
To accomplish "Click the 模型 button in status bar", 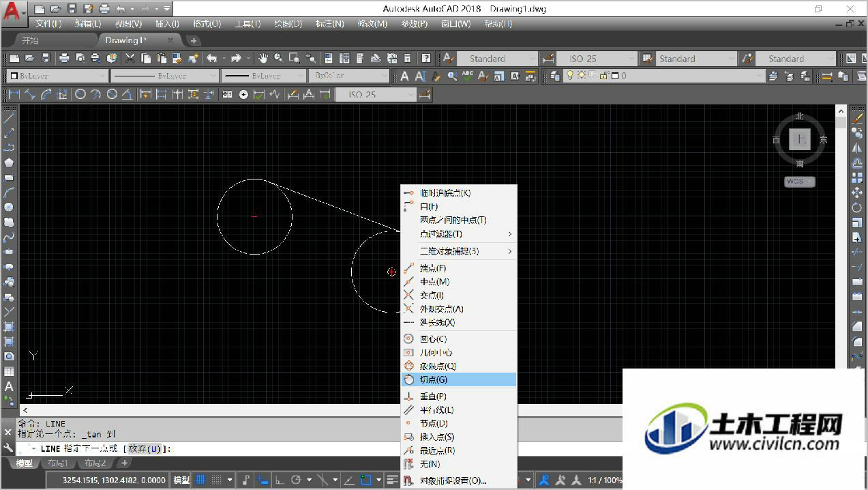I will pyautogui.click(x=181, y=480).
